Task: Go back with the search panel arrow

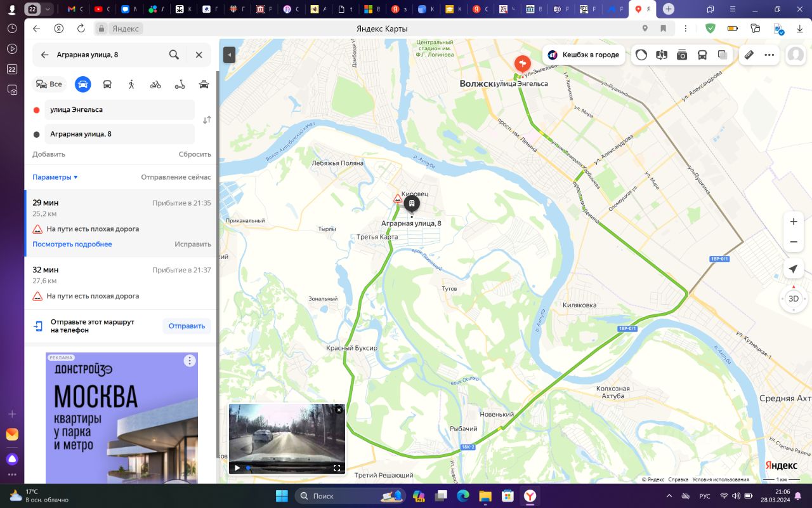Action: pos(44,55)
